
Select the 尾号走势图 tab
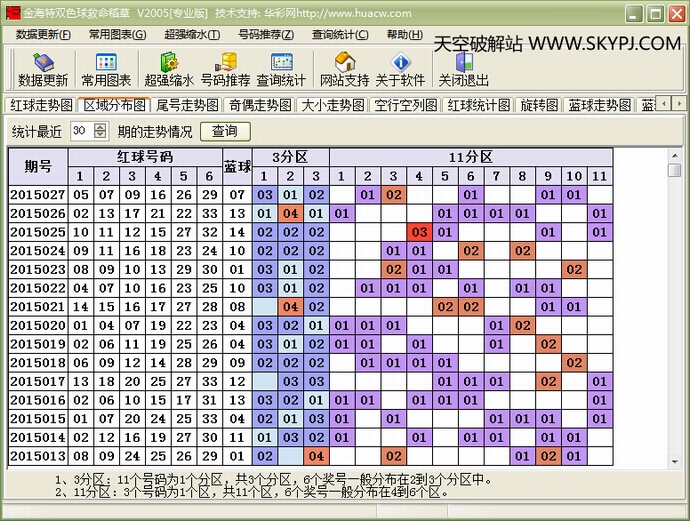click(187, 105)
